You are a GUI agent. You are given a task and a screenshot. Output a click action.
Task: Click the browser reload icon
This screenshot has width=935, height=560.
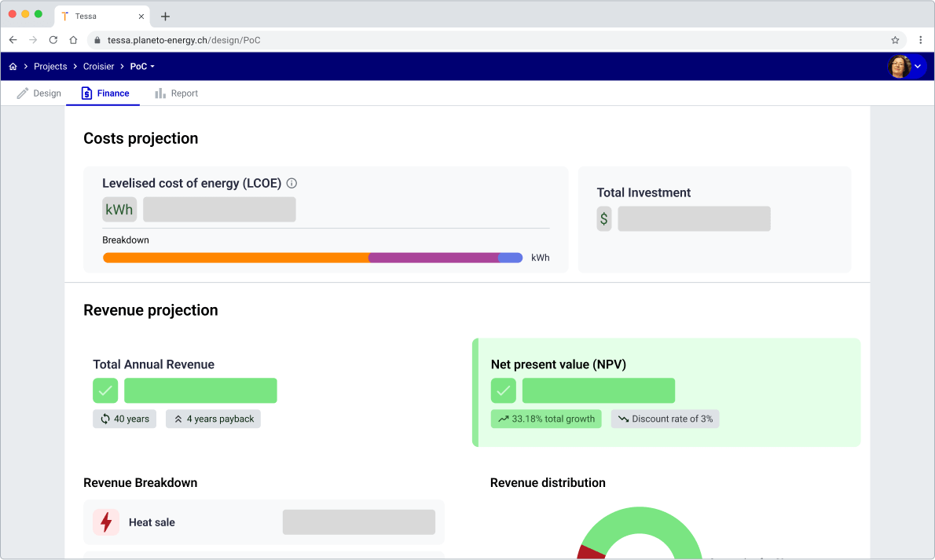point(53,40)
